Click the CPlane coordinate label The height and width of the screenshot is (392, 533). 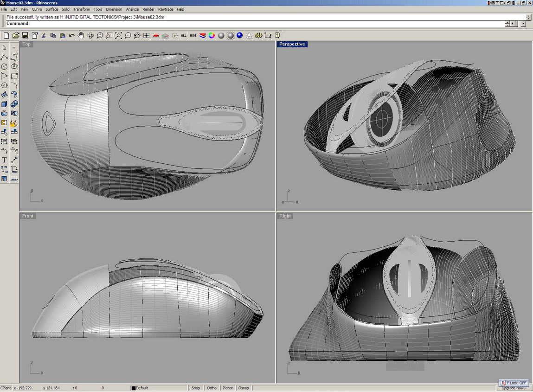[6, 388]
